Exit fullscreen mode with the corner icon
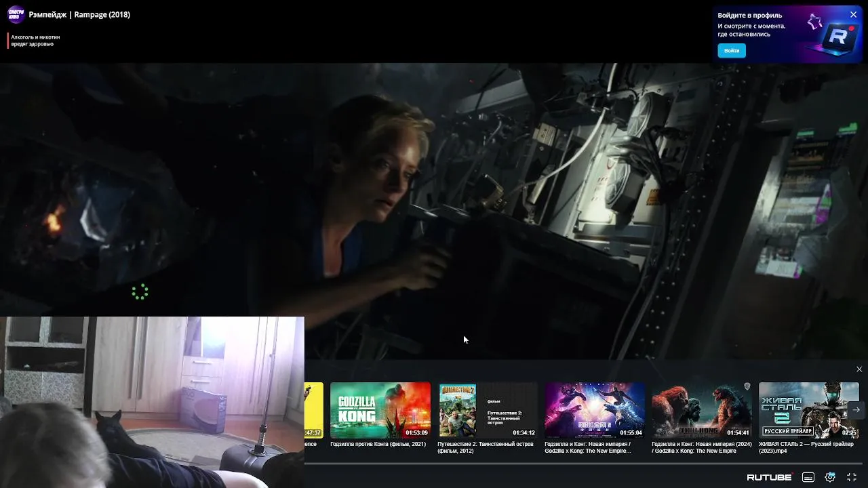Screen dimensions: 868x488 click(x=852, y=477)
